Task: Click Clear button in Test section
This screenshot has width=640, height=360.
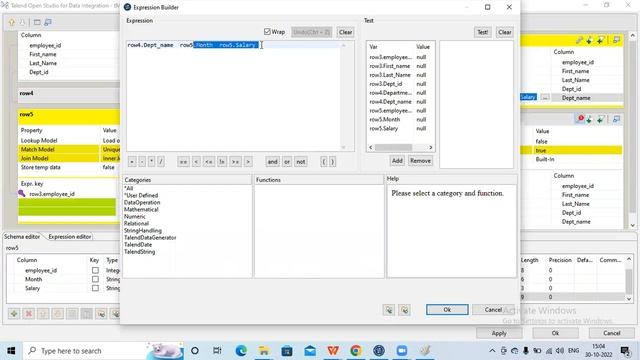Action: 504,32
